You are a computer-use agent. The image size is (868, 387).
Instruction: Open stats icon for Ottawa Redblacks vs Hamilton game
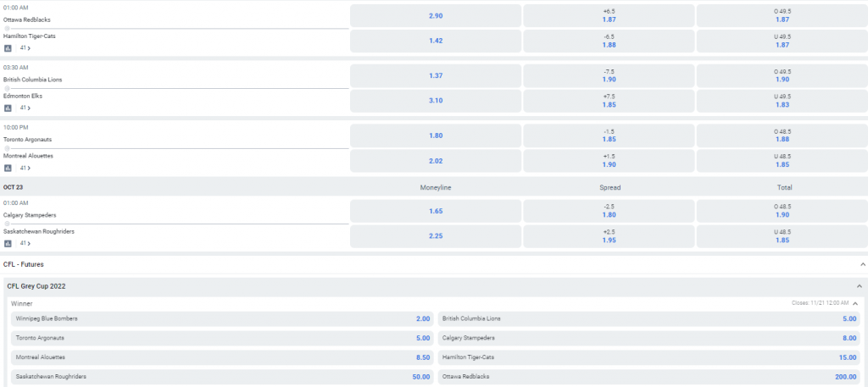point(8,48)
